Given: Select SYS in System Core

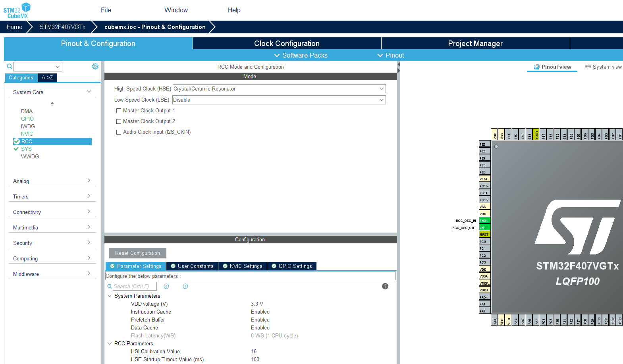Looking at the screenshot, I should pos(26,149).
